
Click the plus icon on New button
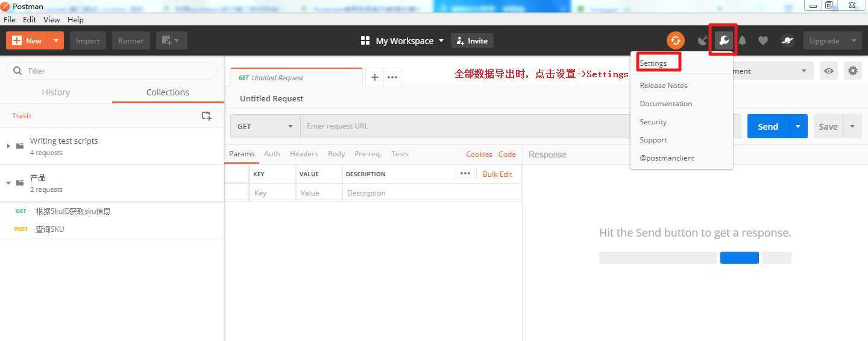tap(16, 40)
